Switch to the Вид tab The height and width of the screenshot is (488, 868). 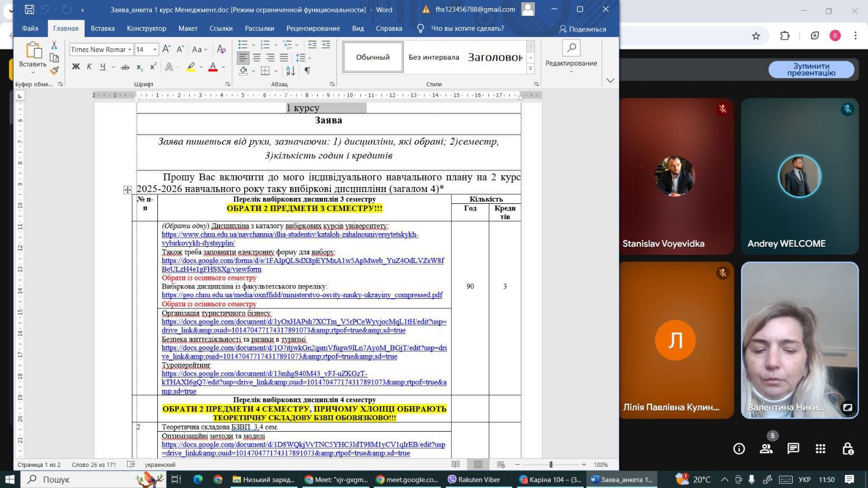coord(358,28)
